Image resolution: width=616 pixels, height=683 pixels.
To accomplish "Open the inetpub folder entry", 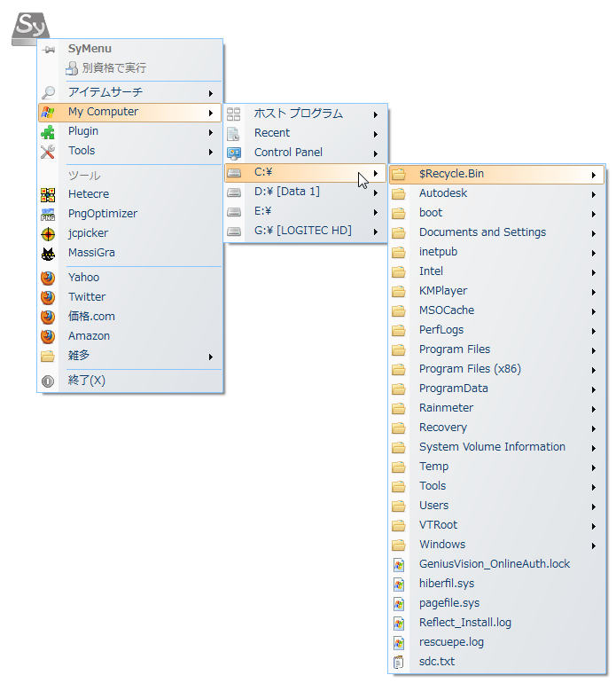I will (496, 253).
